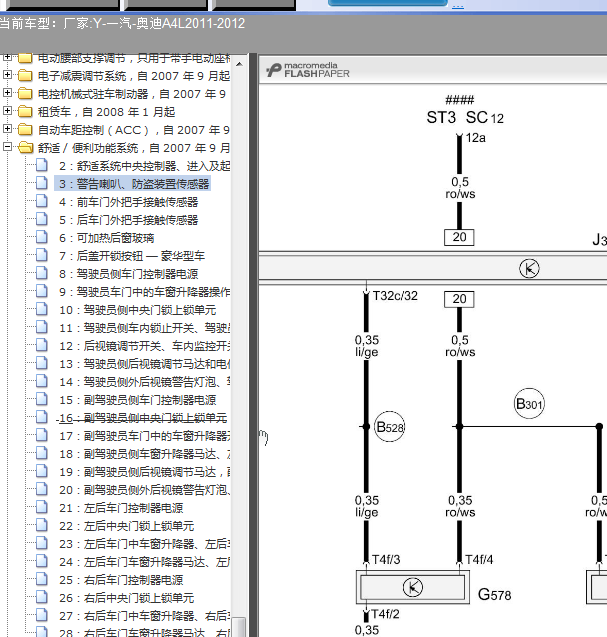Open page 2: 舒适系统中央控制器

tap(144, 166)
